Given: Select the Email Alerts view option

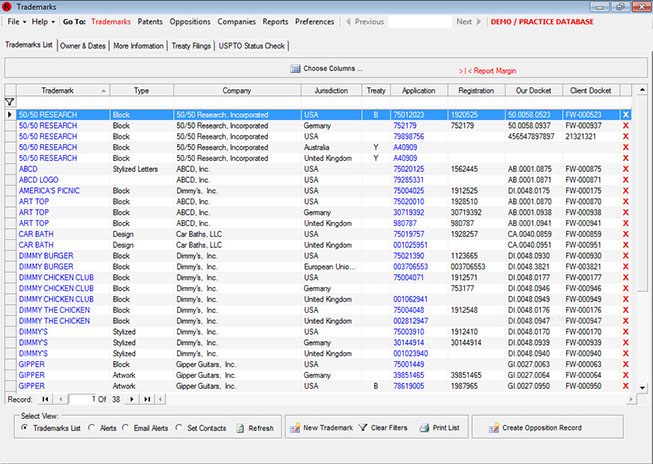Looking at the screenshot, I should pos(125,428).
